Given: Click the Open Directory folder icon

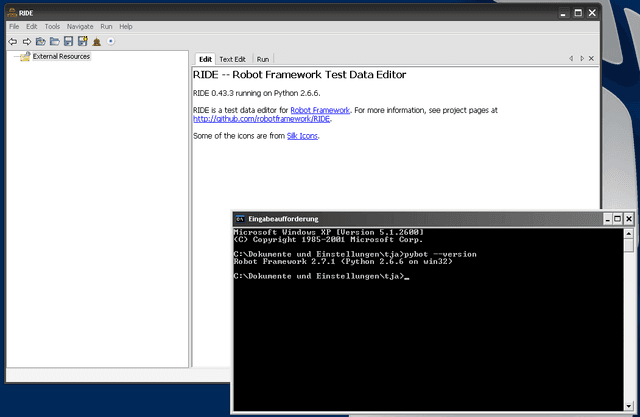Looking at the screenshot, I should 55,41.
